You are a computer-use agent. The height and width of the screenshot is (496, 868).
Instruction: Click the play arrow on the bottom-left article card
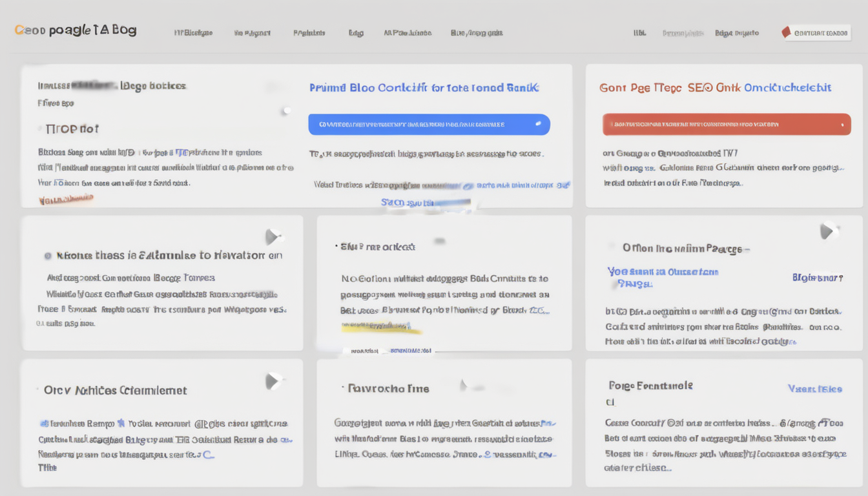click(x=273, y=380)
